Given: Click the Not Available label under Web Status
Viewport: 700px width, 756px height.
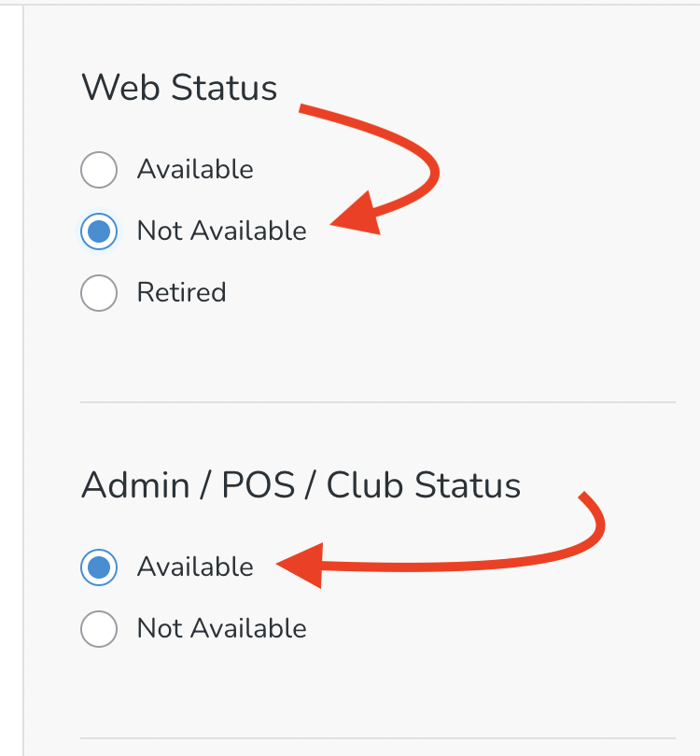Looking at the screenshot, I should (221, 231).
